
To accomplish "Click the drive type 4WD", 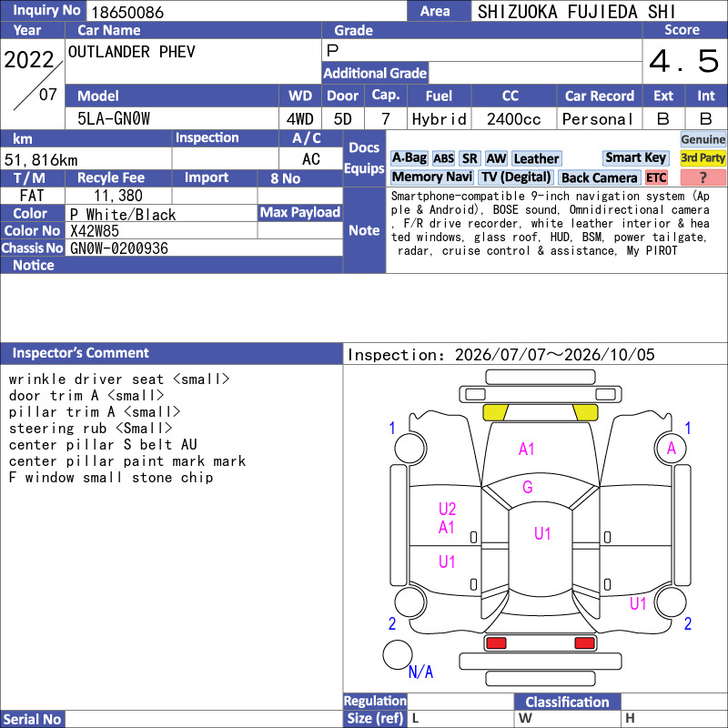I will pyautogui.click(x=299, y=119).
